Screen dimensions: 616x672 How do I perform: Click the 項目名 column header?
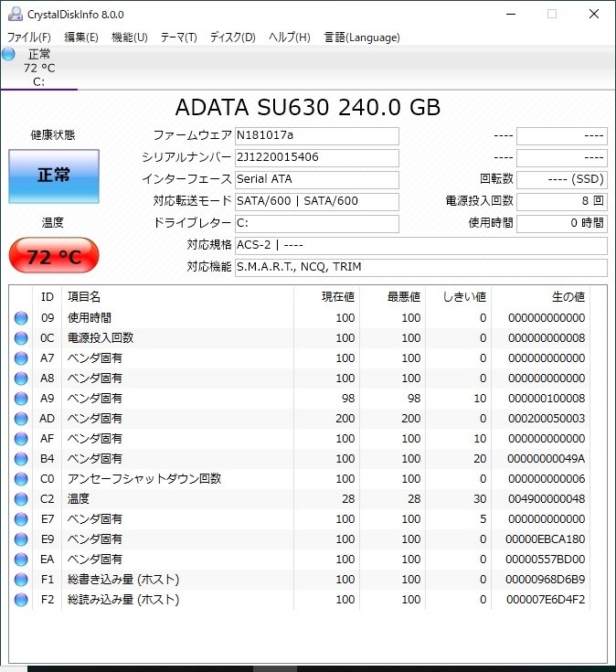(x=178, y=297)
